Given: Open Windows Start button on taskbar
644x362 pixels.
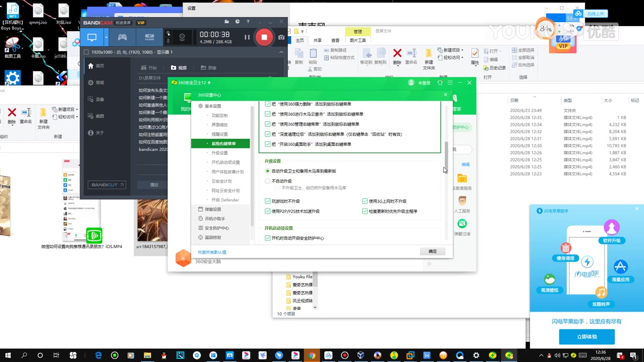Looking at the screenshot, I should click(x=8, y=355).
